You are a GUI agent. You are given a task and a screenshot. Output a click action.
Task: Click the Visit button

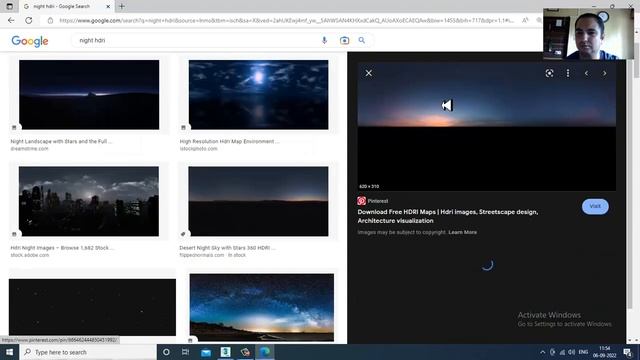click(x=595, y=207)
